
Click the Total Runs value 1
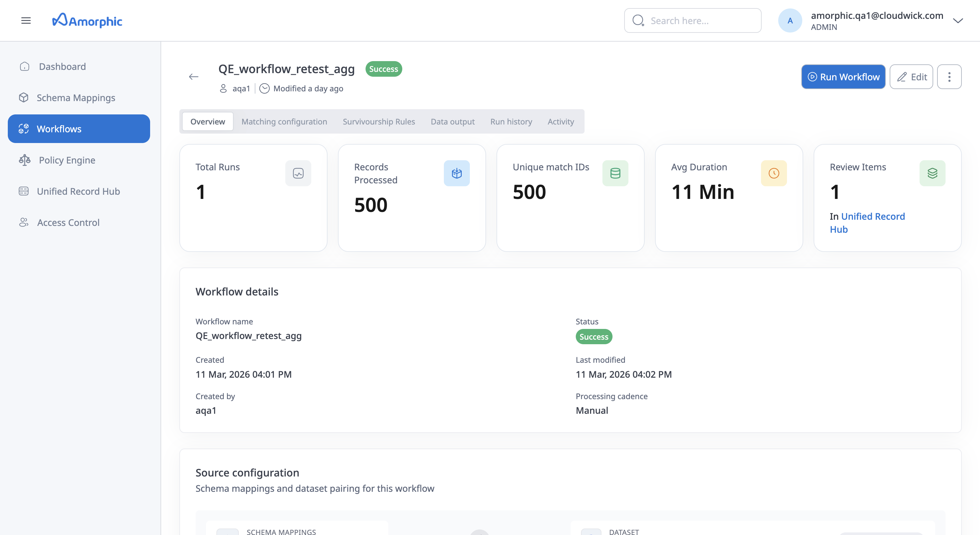click(200, 192)
